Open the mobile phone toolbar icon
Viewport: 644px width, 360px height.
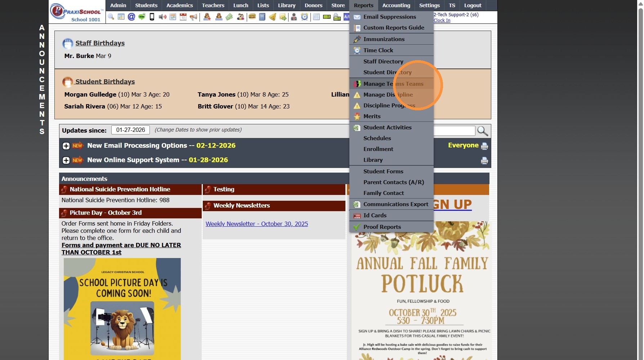pos(152,17)
